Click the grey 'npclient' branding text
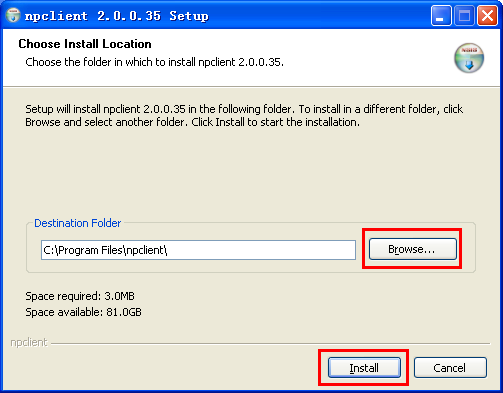Image resolution: width=503 pixels, height=393 pixels. [29, 342]
